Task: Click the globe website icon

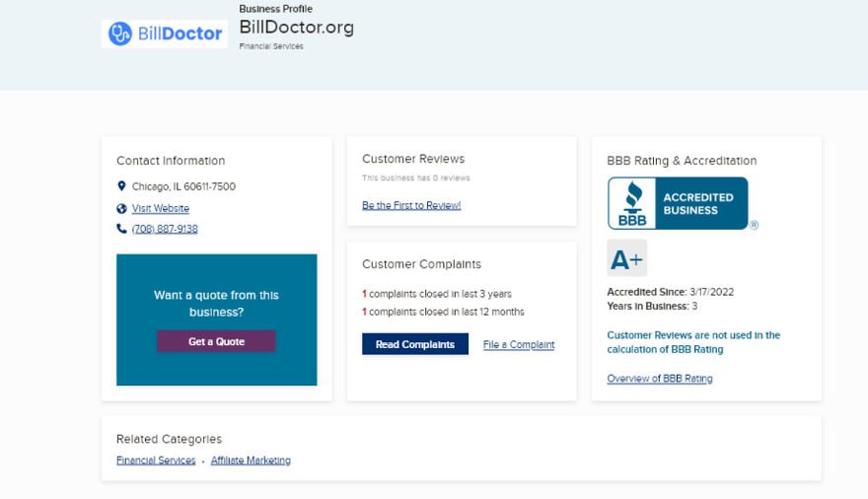Action: tap(121, 208)
